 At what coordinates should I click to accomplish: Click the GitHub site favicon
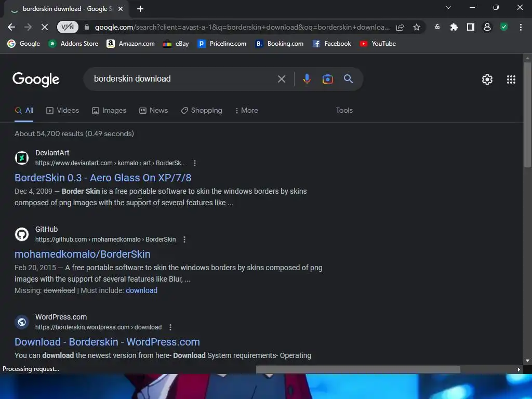(x=22, y=234)
